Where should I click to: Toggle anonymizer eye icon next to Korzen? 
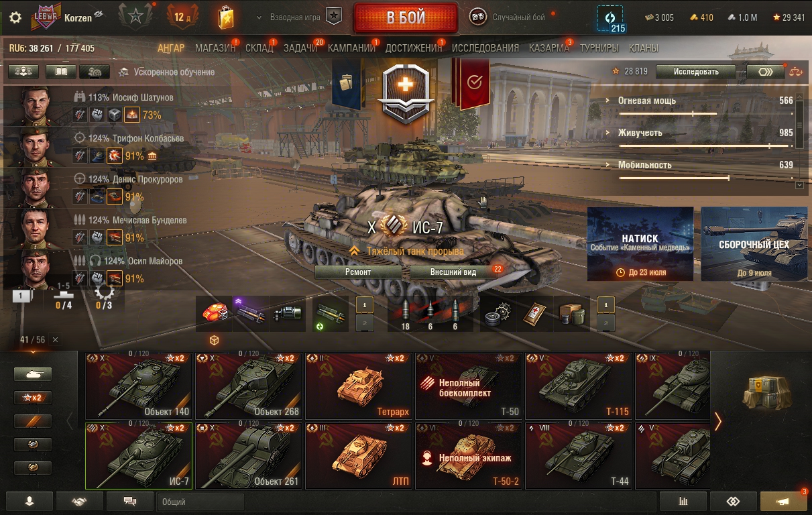pyautogui.click(x=99, y=15)
